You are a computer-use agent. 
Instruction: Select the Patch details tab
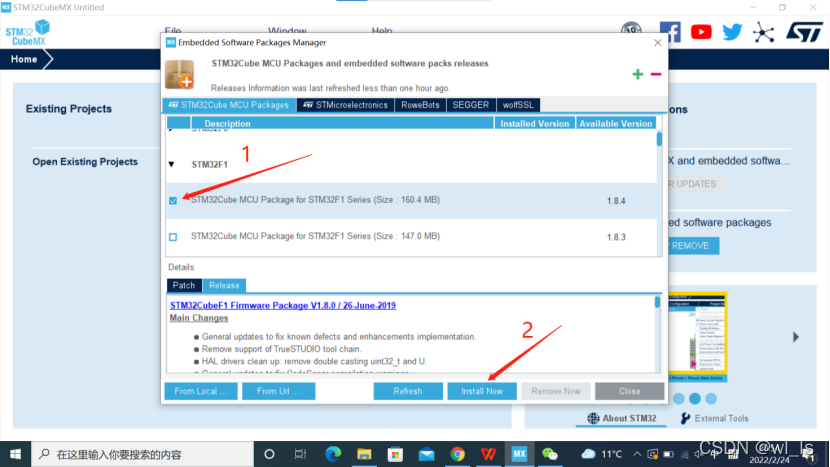click(x=184, y=285)
